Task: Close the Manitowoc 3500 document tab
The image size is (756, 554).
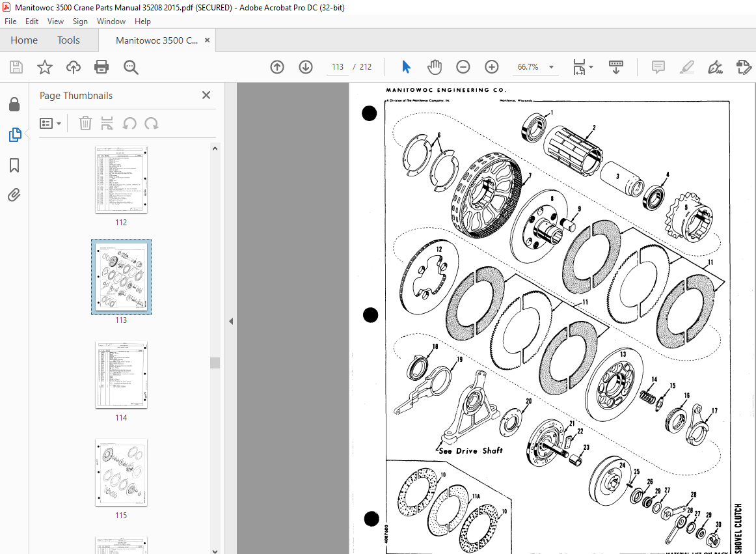Action: tap(208, 40)
